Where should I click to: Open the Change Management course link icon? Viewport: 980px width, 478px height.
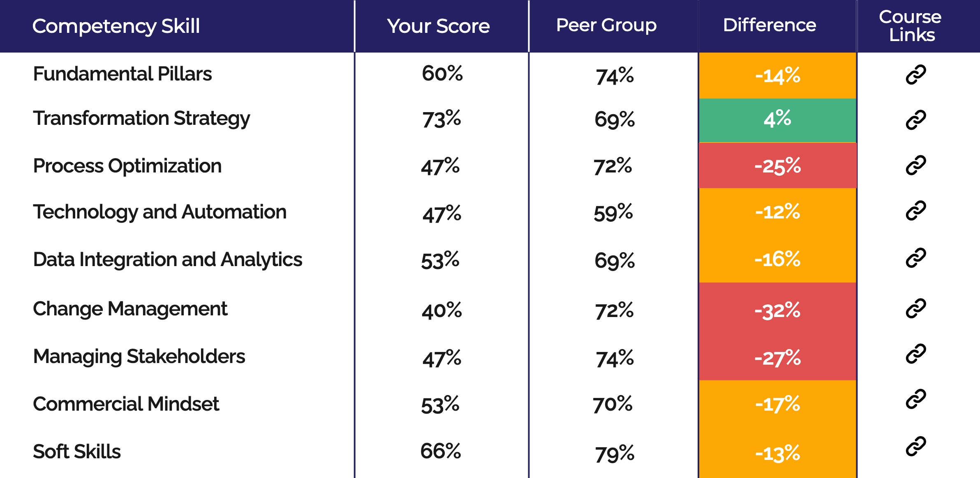pyautogui.click(x=916, y=308)
